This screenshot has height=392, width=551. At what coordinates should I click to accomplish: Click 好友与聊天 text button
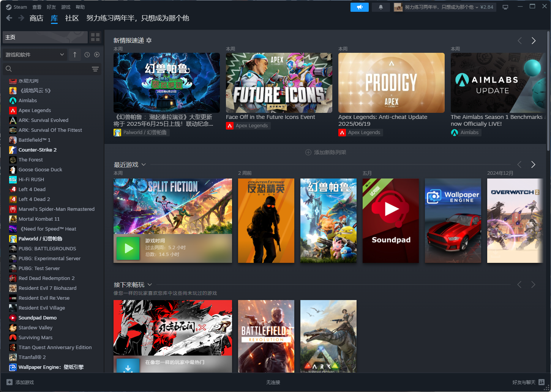tap(524, 382)
